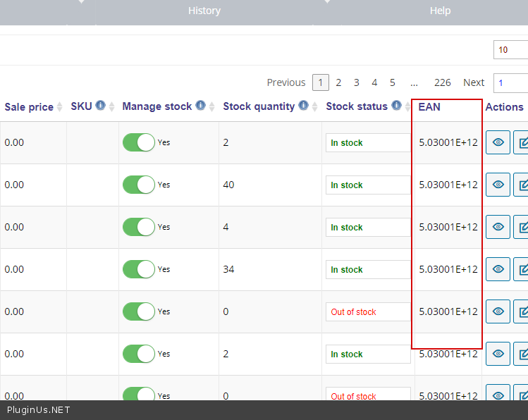Sort by Sale price column arrows

point(59,107)
